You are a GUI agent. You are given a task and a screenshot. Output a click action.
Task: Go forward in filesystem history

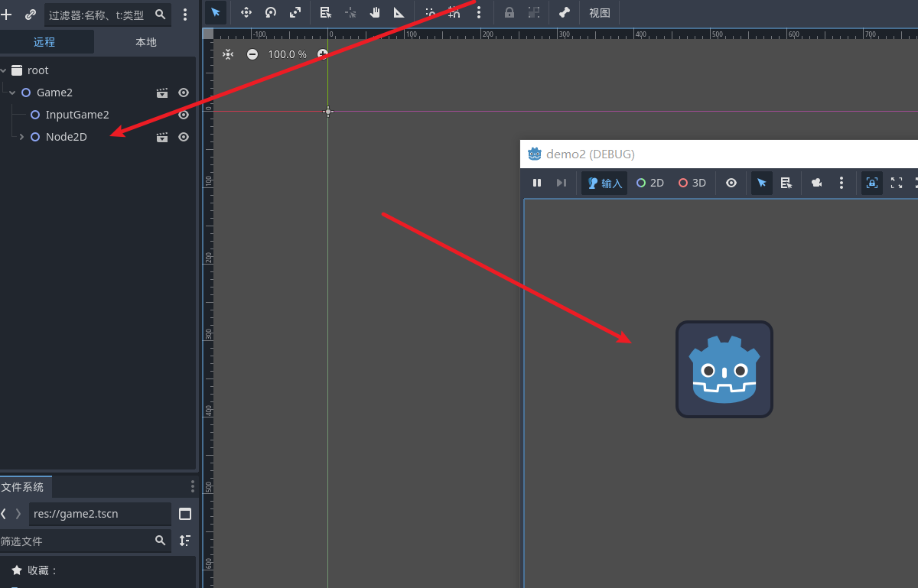tap(18, 514)
